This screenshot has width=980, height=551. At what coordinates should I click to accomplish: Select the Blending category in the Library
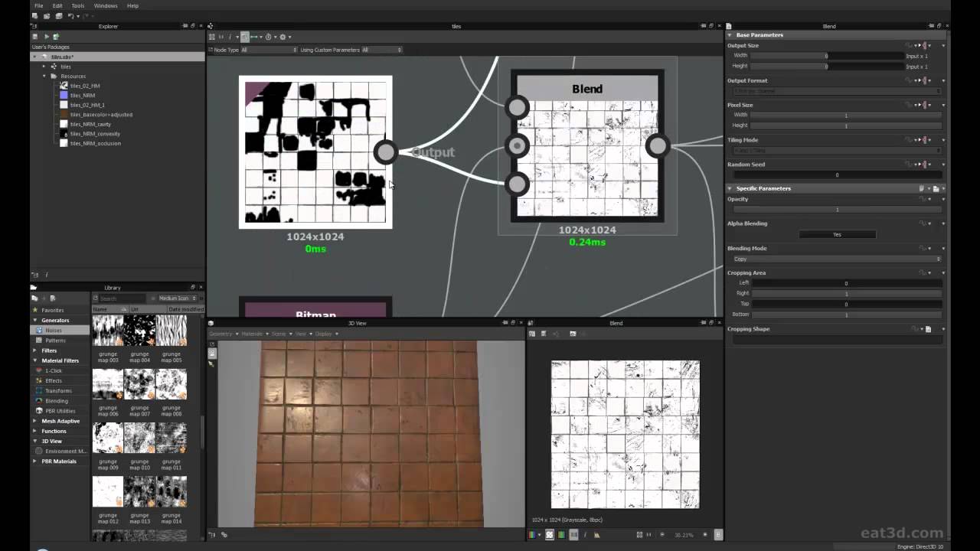(x=57, y=400)
